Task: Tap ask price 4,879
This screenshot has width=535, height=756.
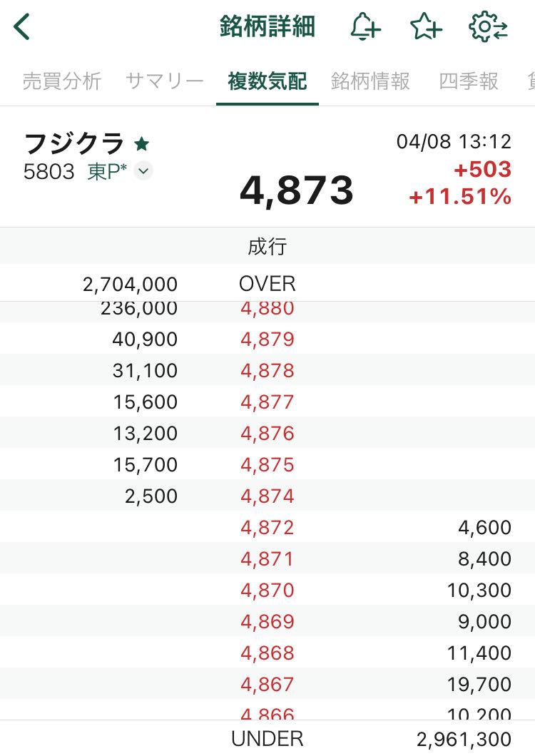Action: click(x=267, y=339)
